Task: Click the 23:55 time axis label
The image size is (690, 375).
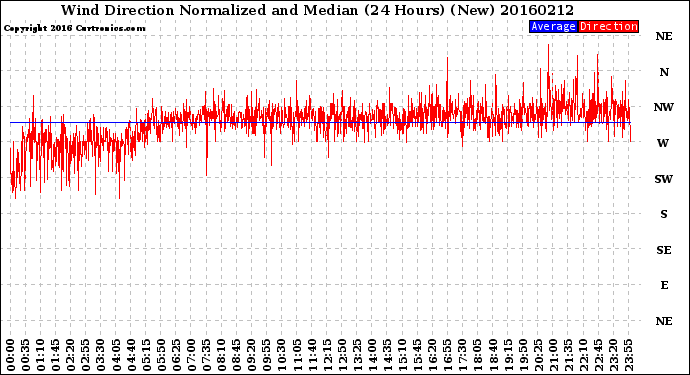Action: (628, 355)
